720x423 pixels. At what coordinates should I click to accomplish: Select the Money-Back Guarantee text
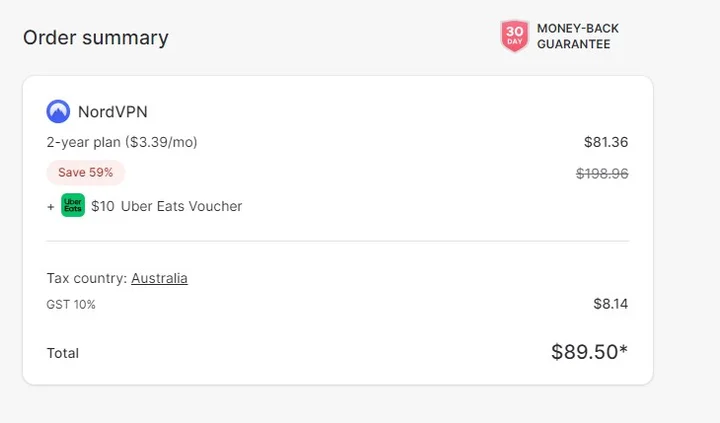(x=578, y=36)
